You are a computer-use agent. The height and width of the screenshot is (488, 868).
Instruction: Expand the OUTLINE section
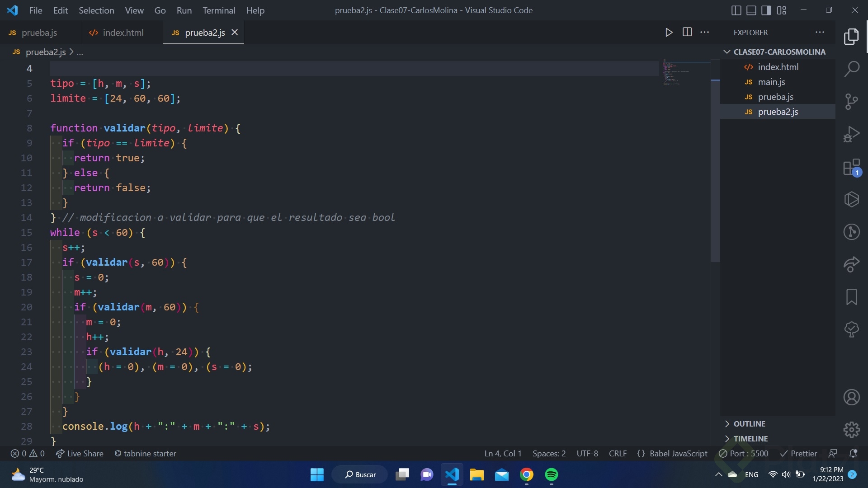pyautogui.click(x=778, y=424)
